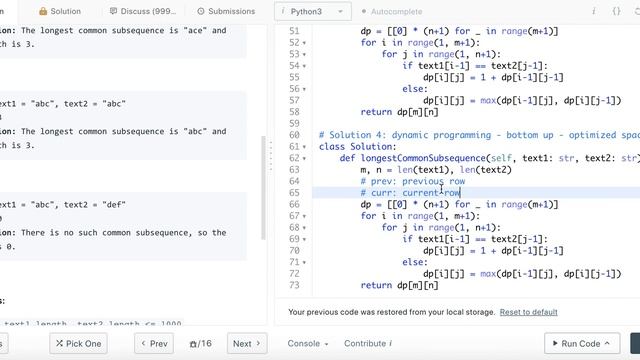640x360 pixels.
Task: Go to the Next problem
Action: 247,344
